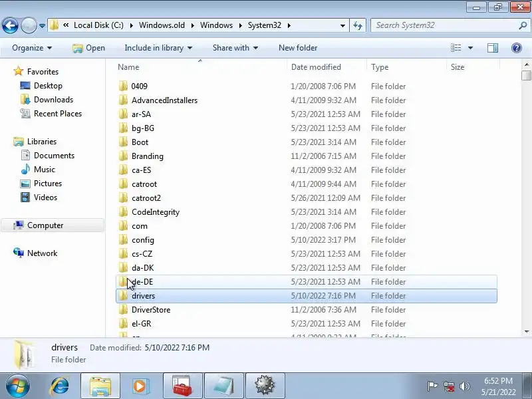Viewport: 532px width, 399px height.
Task: Click the Refresh button in address bar
Action: [x=358, y=25]
